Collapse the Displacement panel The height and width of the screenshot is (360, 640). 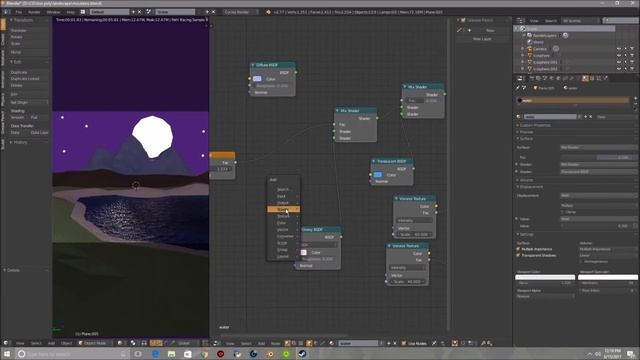coord(518,187)
